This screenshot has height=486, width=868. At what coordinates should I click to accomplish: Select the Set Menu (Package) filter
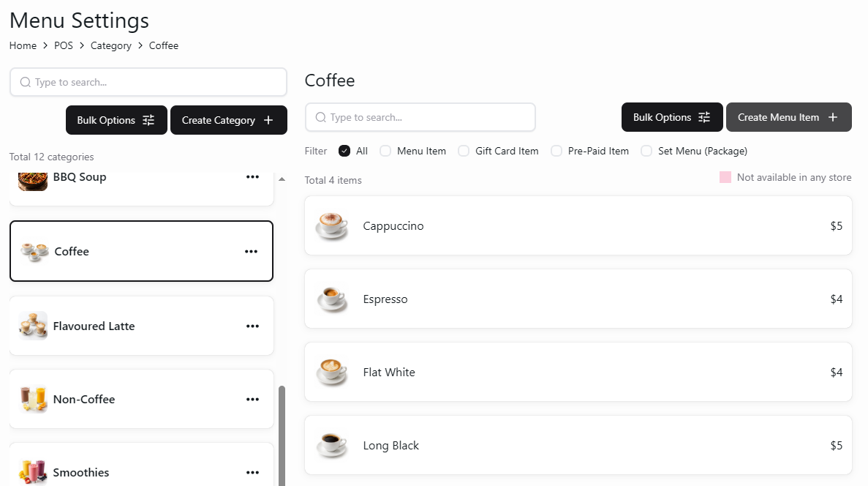[646, 151]
